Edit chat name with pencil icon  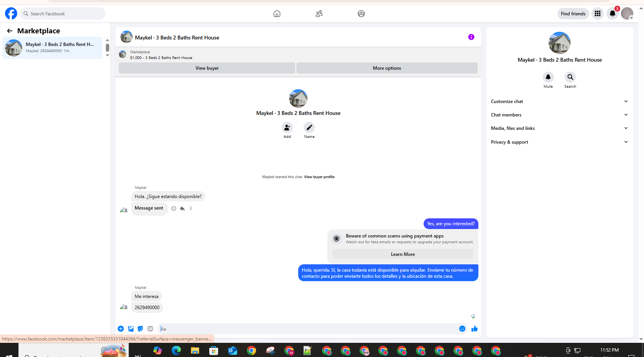(x=309, y=127)
